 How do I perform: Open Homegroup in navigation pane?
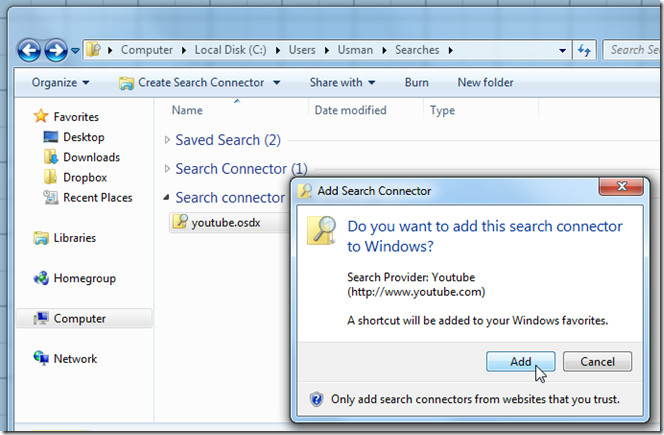[85, 278]
